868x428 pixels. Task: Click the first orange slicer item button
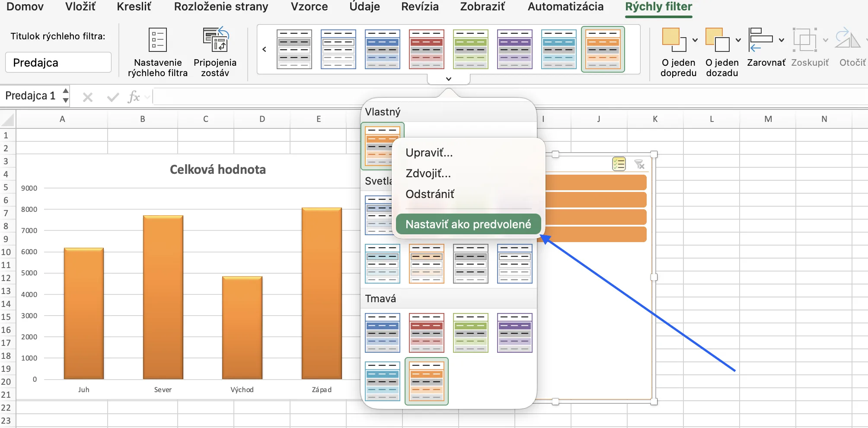[597, 182]
